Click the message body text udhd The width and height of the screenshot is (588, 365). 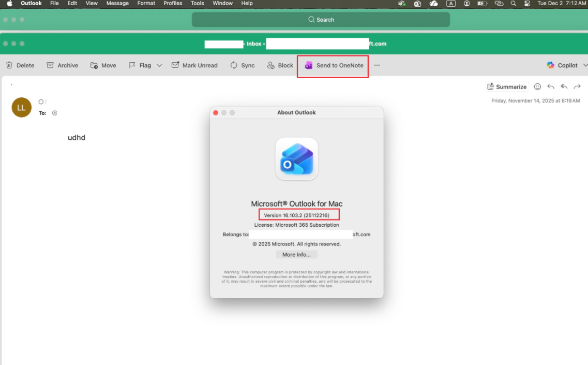point(77,137)
